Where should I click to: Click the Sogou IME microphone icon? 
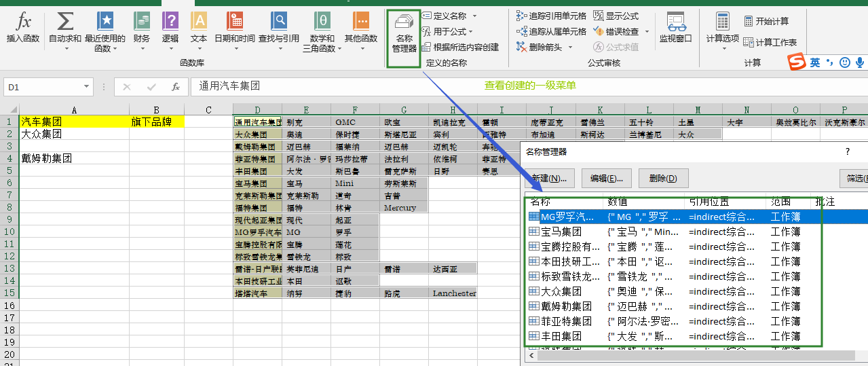[860, 62]
